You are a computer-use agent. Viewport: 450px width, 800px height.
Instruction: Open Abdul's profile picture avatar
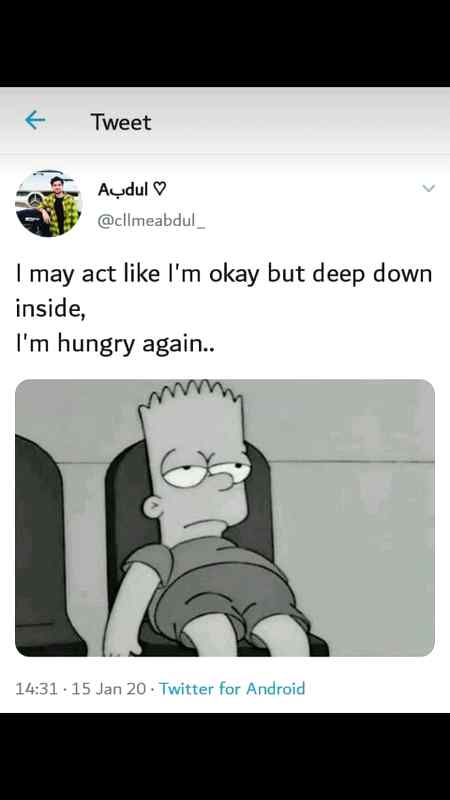[x=48, y=203]
